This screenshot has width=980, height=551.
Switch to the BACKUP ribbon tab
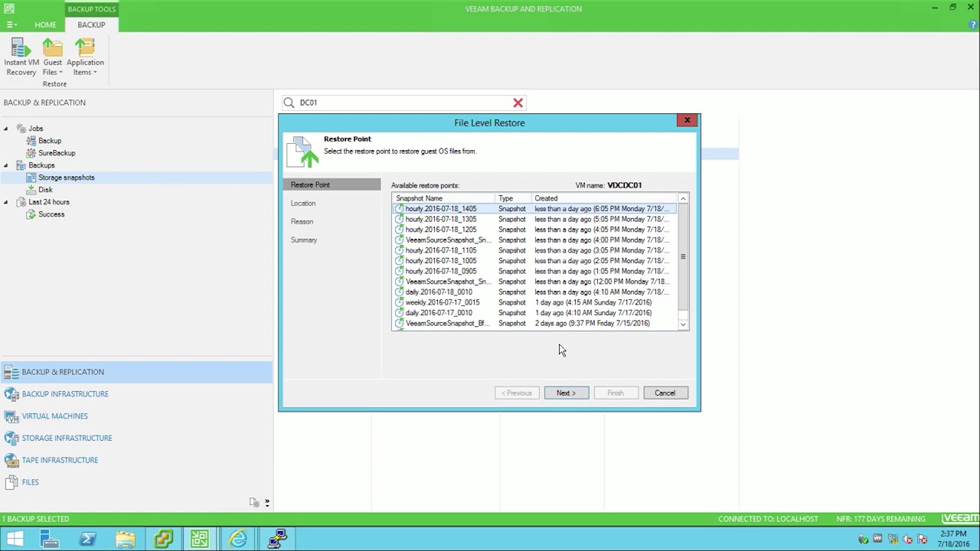91,24
